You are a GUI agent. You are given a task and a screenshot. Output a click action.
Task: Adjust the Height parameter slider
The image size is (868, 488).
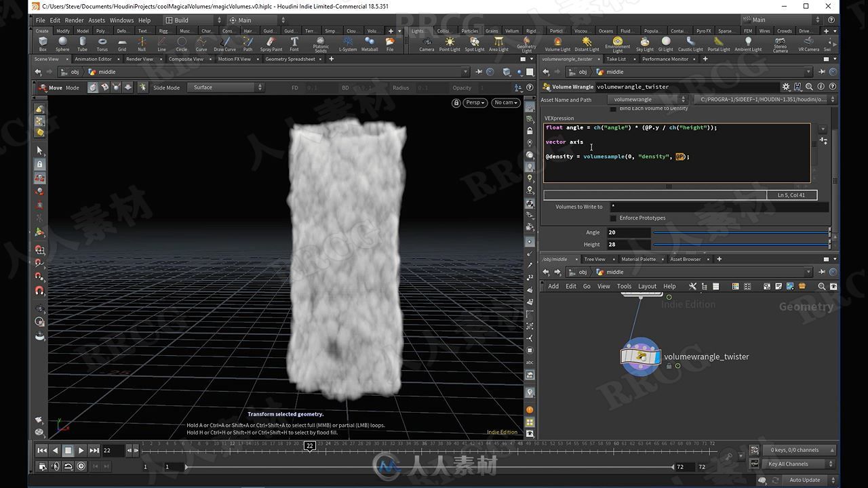[x=741, y=245]
